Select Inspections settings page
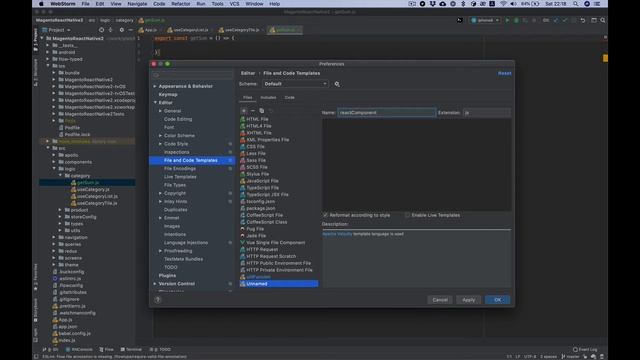Viewport: 640px width, 360px height. [x=176, y=152]
